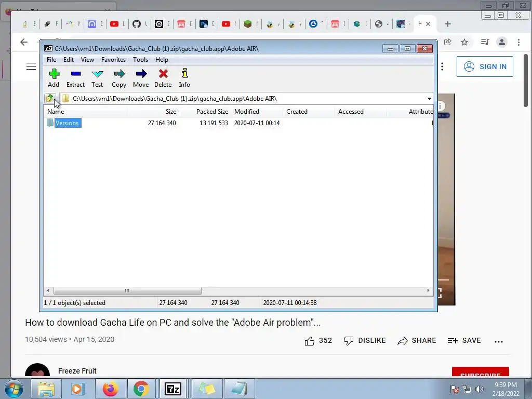This screenshot has width=532, height=399.
Task: Sort by the Accessed column header
Action: (x=361, y=112)
